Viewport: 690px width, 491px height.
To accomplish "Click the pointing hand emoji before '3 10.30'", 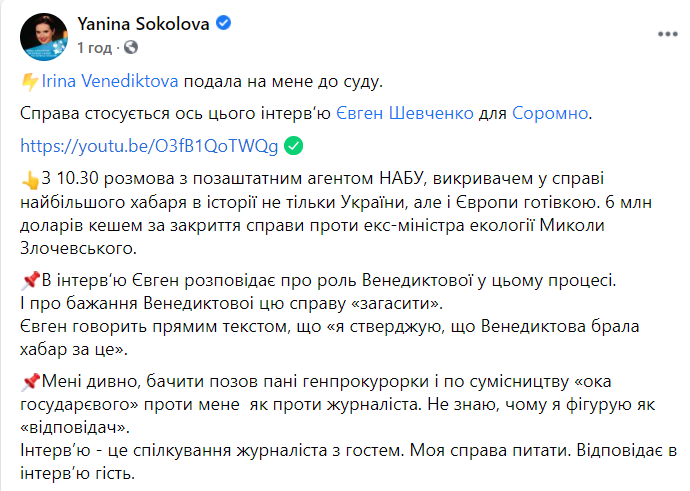I will coord(30,180).
